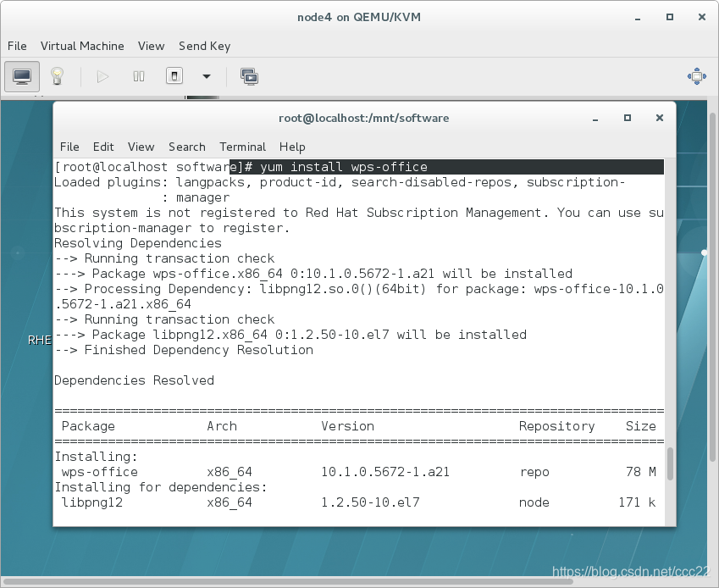Click the 'Arch' column header
Screen dimensions: 719x588
point(222,426)
